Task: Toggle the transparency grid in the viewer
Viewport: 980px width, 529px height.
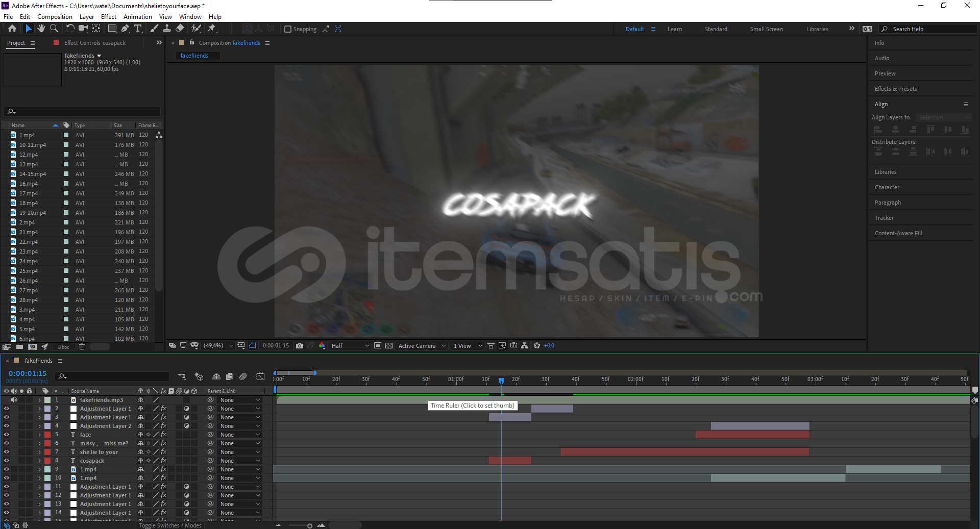Action: click(x=389, y=346)
